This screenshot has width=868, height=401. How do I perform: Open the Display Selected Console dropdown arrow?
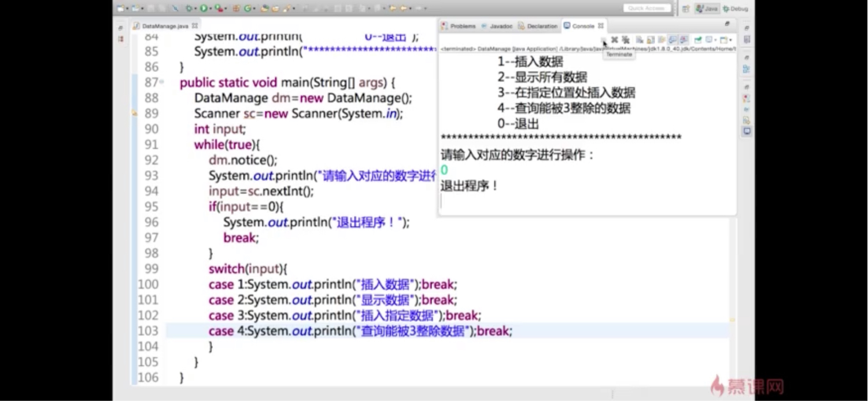(x=715, y=40)
